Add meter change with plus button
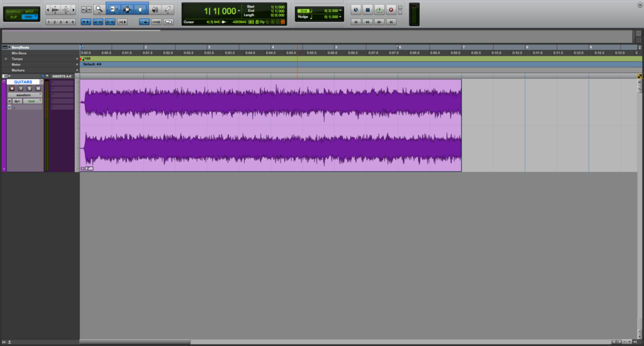 pos(77,65)
